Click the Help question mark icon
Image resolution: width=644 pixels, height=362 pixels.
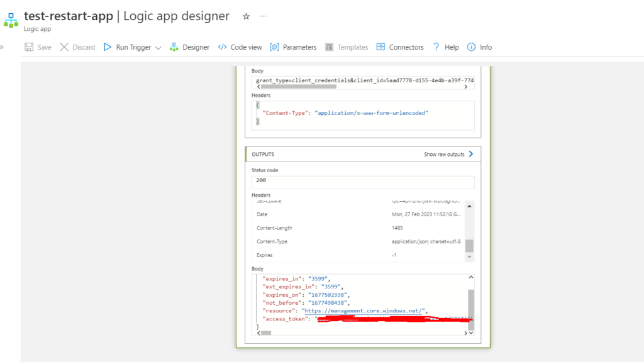pos(436,47)
